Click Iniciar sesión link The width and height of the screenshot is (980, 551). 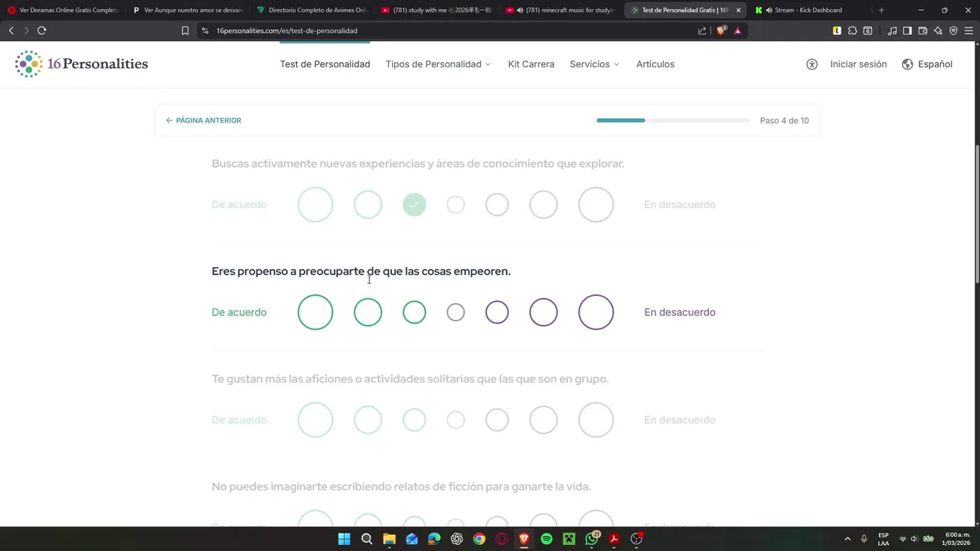858,64
